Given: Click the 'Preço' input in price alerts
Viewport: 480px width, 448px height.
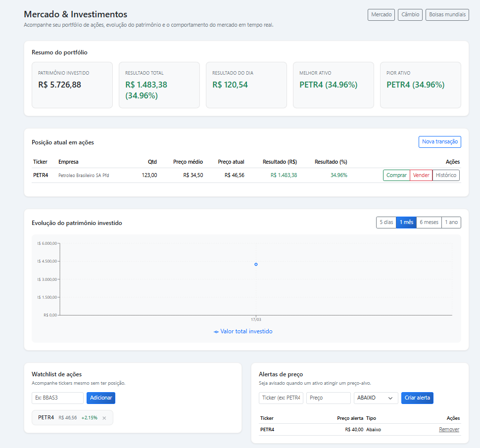Looking at the screenshot, I should click(328, 398).
